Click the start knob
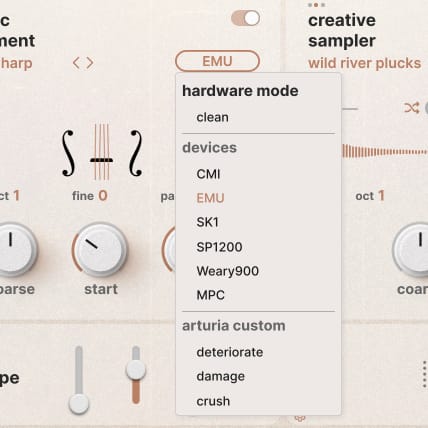Viewport: 428px width, 428px height. (x=100, y=249)
